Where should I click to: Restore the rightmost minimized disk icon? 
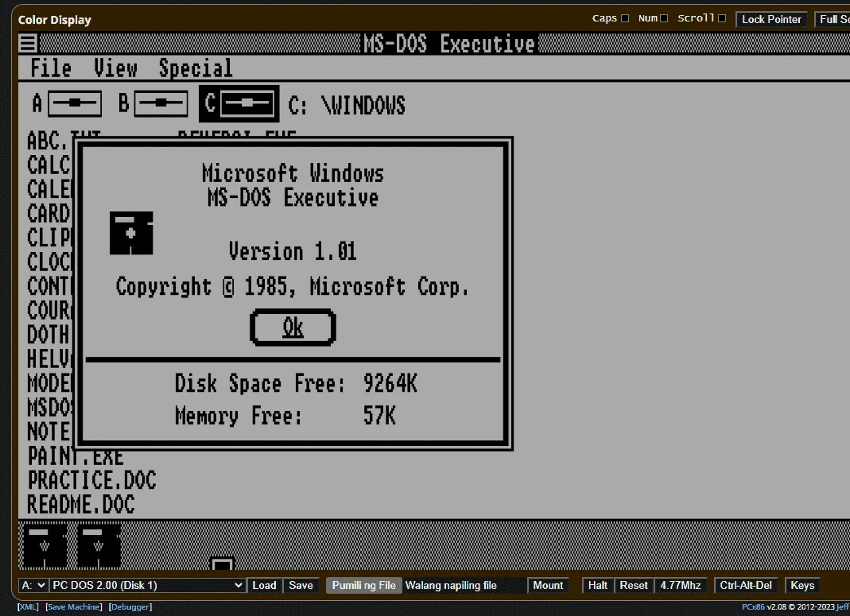pos(99,545)
